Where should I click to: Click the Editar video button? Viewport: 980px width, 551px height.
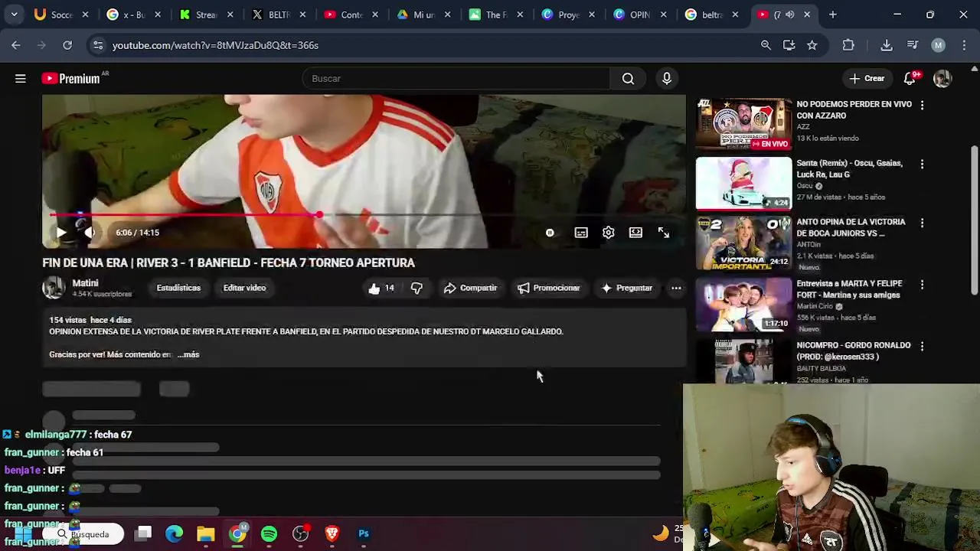point(244,288)
